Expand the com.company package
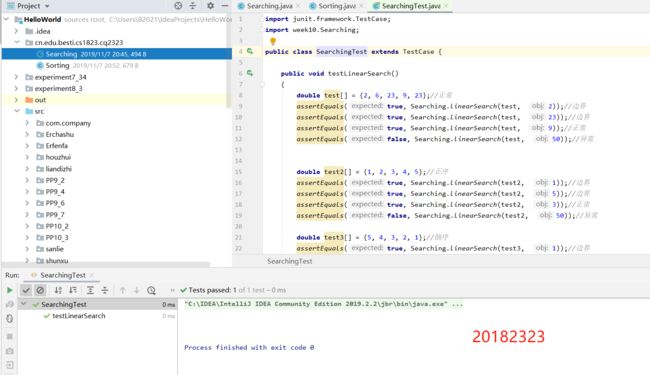The image size is (650, 375). click(27, 123)
